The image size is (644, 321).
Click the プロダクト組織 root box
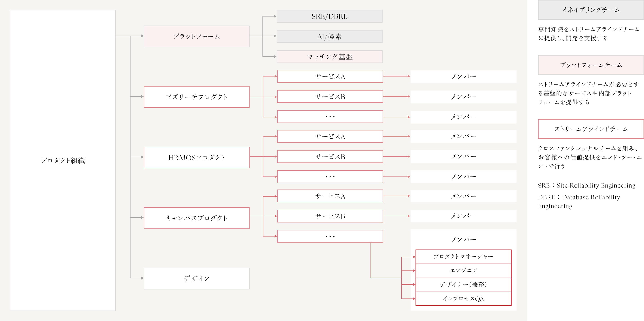click(x=63, y=160)
